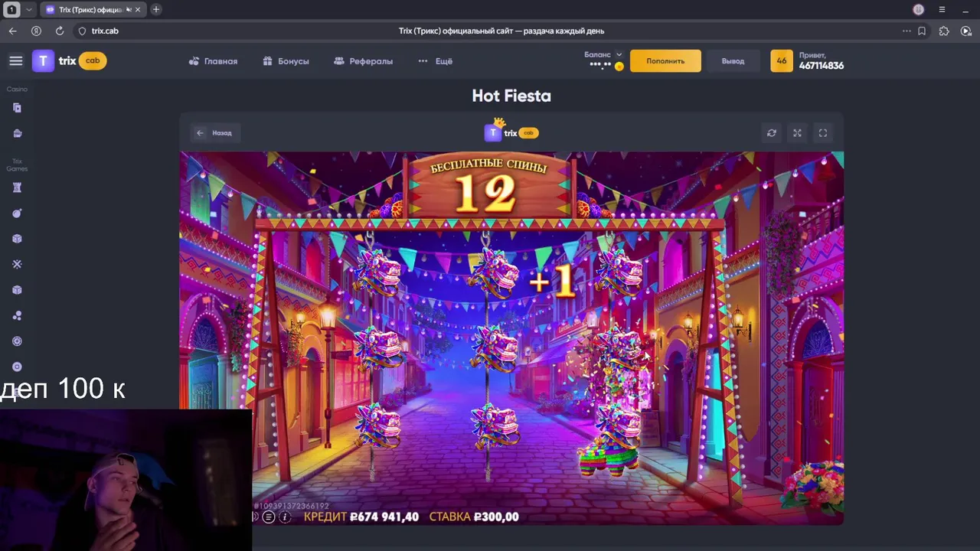The width and height of the screenshot is (980, 551).
Task: Open the tower game sidebar icon
Action: [17, 187]
